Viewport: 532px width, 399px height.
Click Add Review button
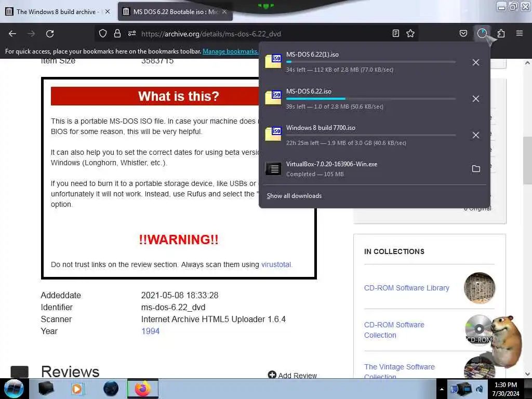pyautogui.click(x=292, y=375)
